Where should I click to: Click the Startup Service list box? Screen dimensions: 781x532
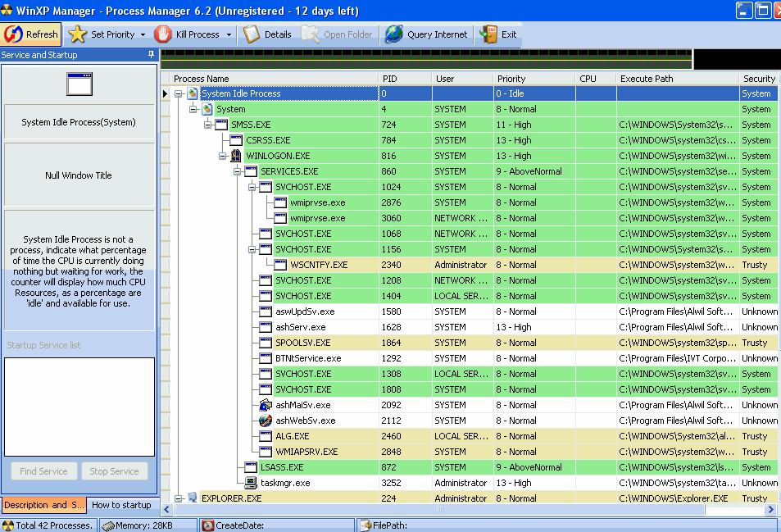tap(79, 407)
